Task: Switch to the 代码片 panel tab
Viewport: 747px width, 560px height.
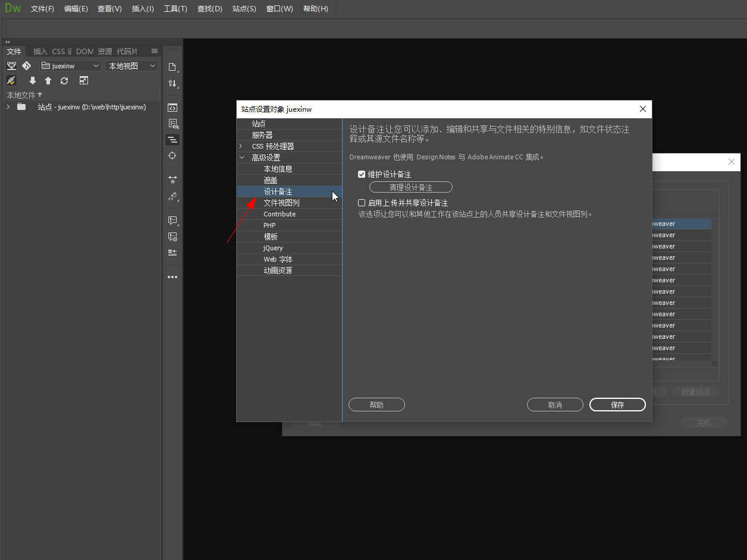Action: click(127, 52)
